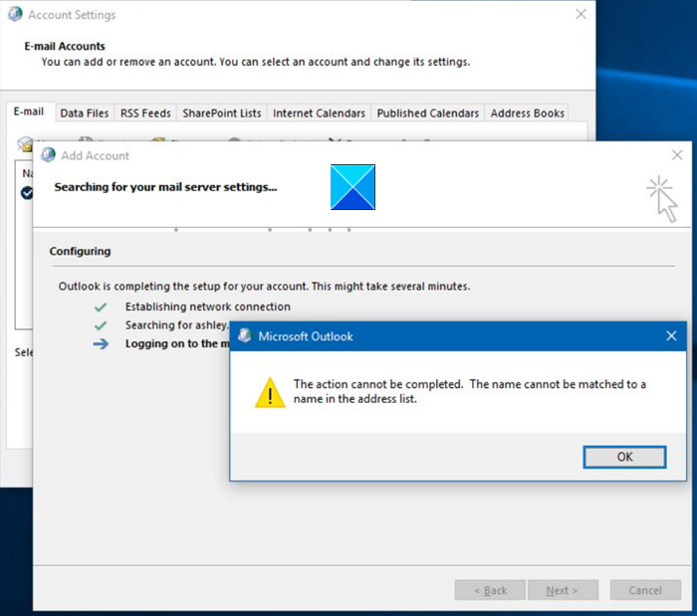Click the checkmark beside Establishing network connection
This screenshot has height=616, width=697.
[x=101, y=307]
